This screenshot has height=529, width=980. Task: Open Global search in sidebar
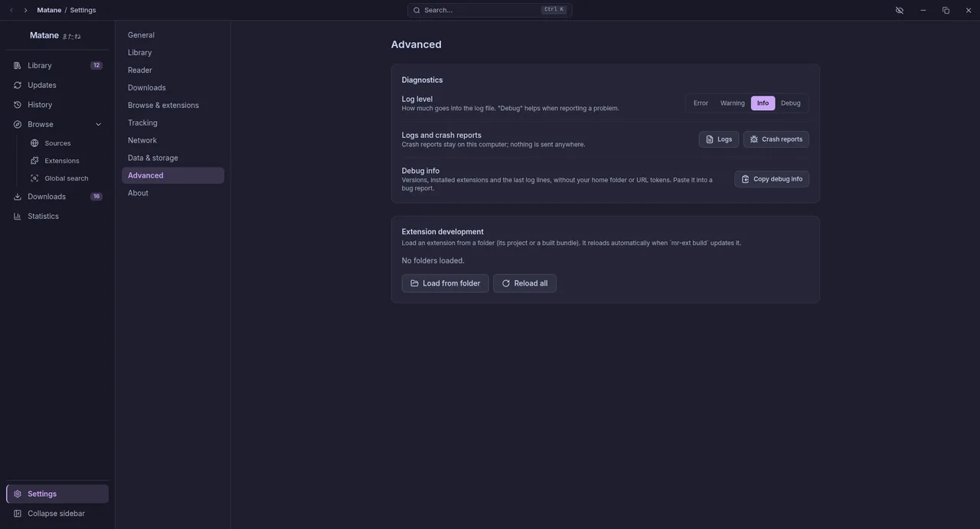tap(66, 178)
